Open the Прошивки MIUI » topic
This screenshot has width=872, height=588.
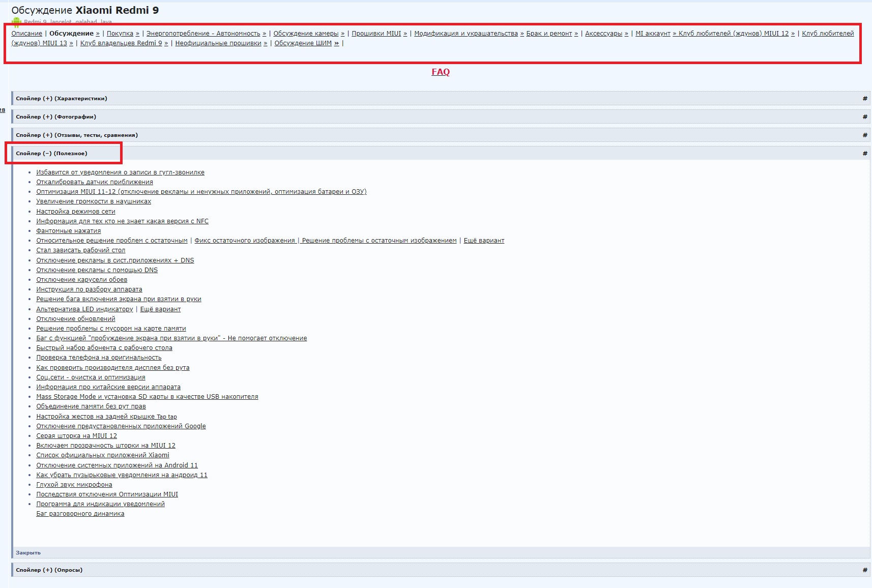point(380,34)
